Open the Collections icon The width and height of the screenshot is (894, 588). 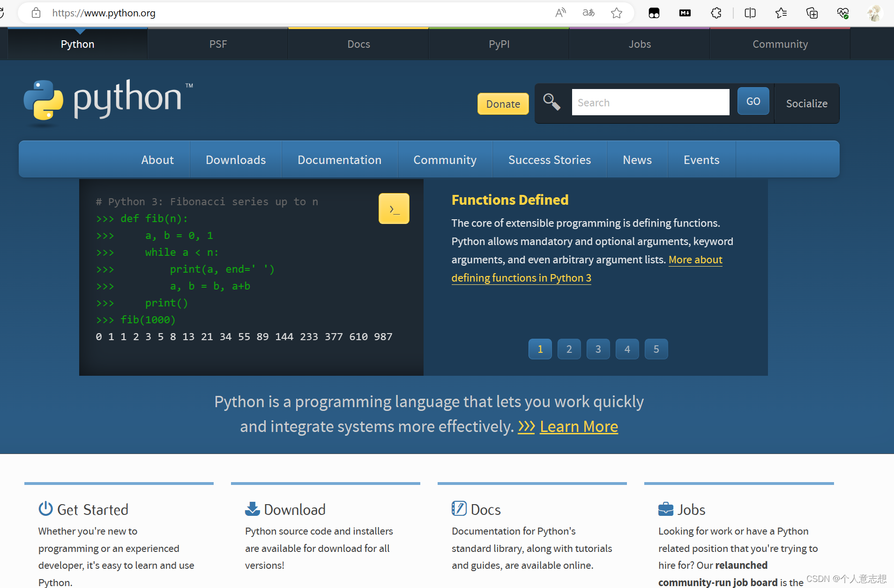(812, 13)
